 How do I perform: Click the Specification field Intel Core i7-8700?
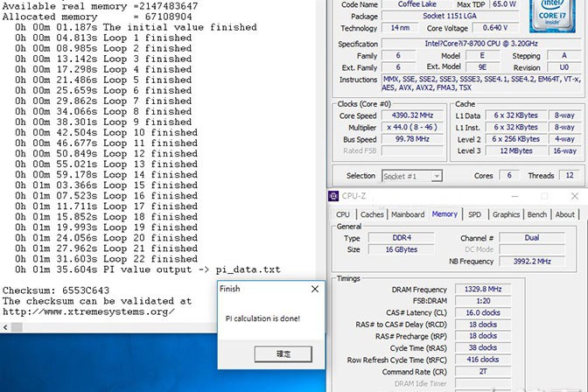coord(481,44)
